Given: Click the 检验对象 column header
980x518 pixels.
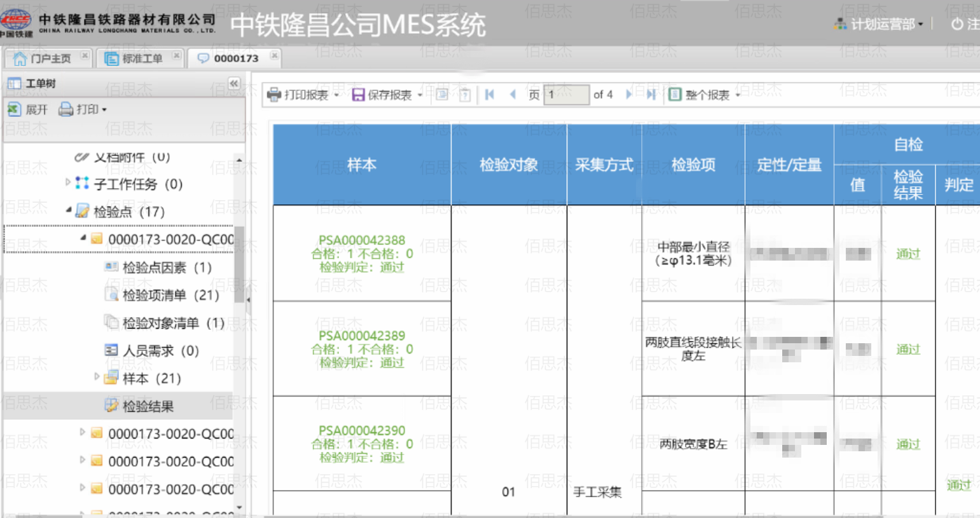Looking at the screenshot, I should pos(509,165).
